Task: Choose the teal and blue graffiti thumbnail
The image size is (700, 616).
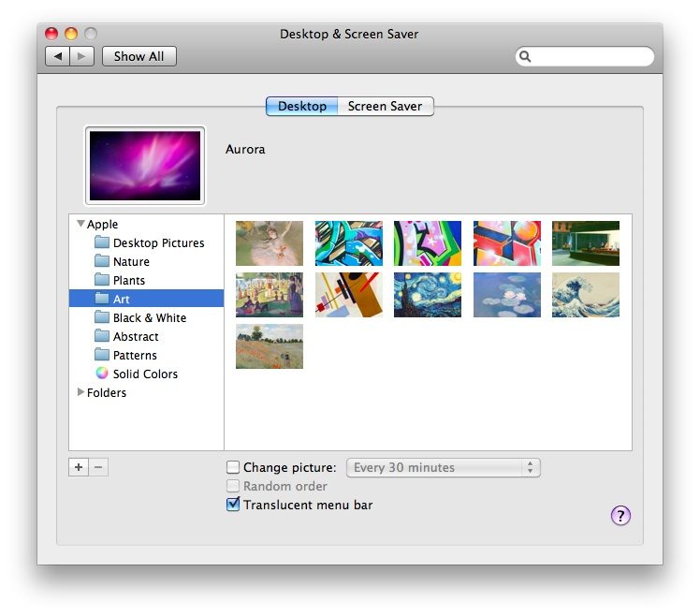Action: tap(349, 243)
